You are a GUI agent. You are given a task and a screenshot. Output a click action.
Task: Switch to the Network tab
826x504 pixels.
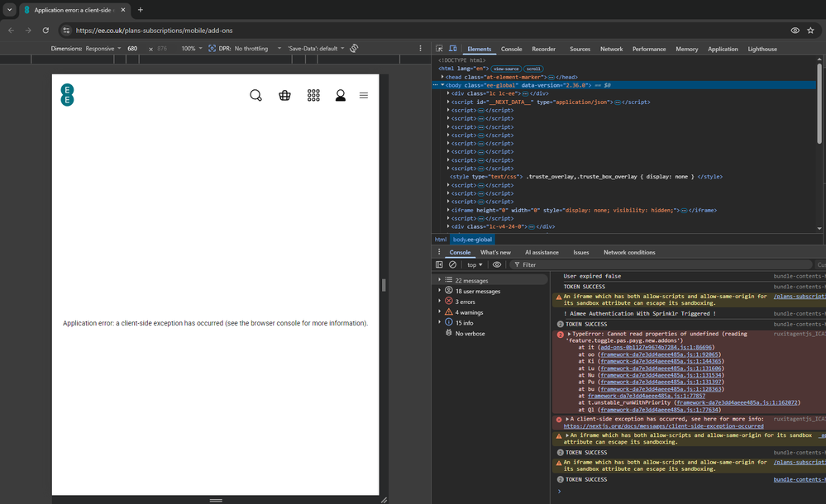pyautogui.click(x=612, y=49)
